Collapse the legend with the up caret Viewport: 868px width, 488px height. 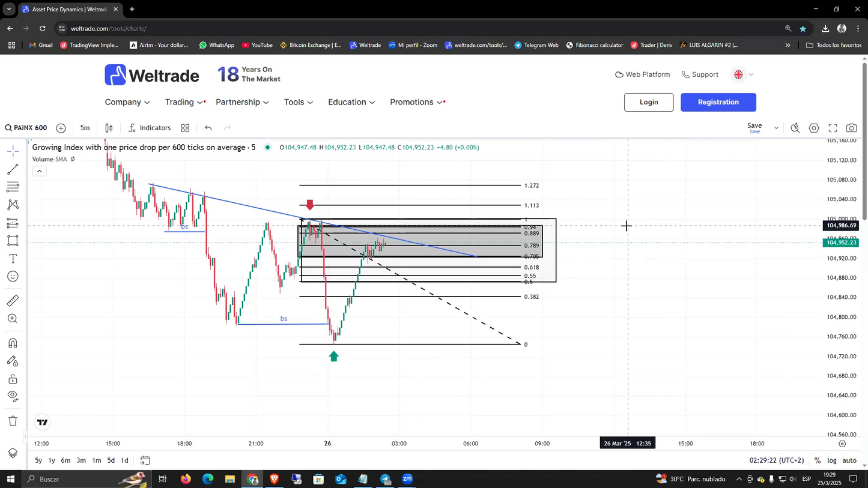[x=39, y=170]
